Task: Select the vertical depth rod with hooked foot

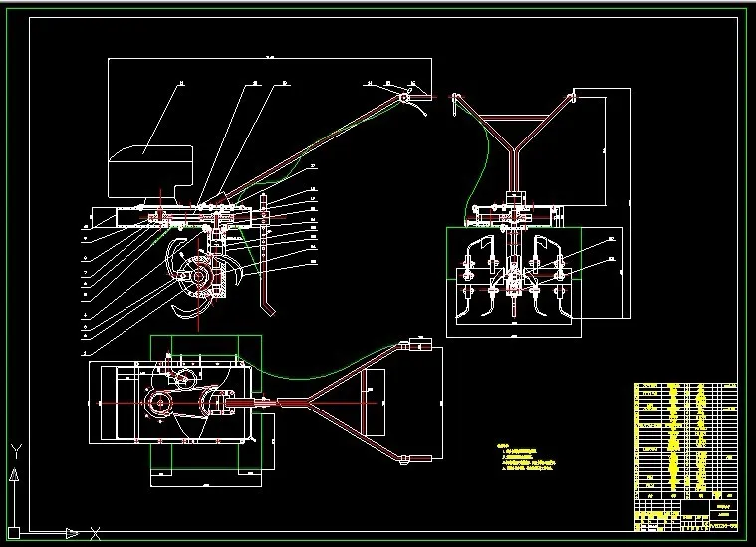Action: coord(266,255)
